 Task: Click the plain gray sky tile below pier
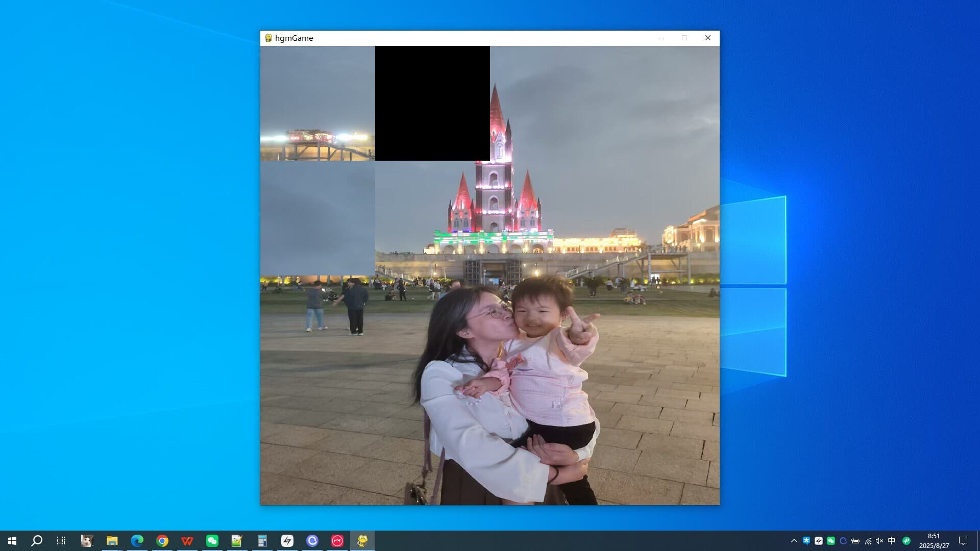[317, 218]
